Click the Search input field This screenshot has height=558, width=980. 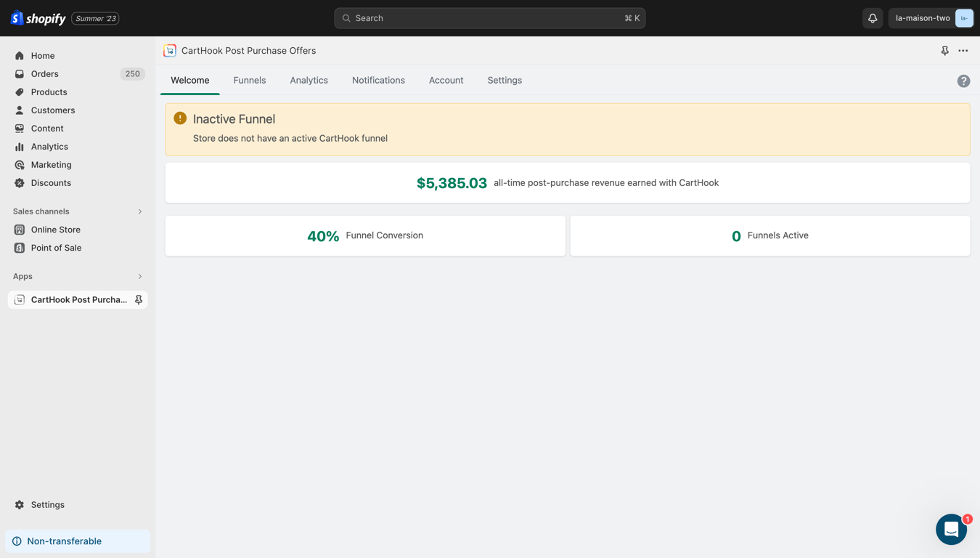pos(489,18)
